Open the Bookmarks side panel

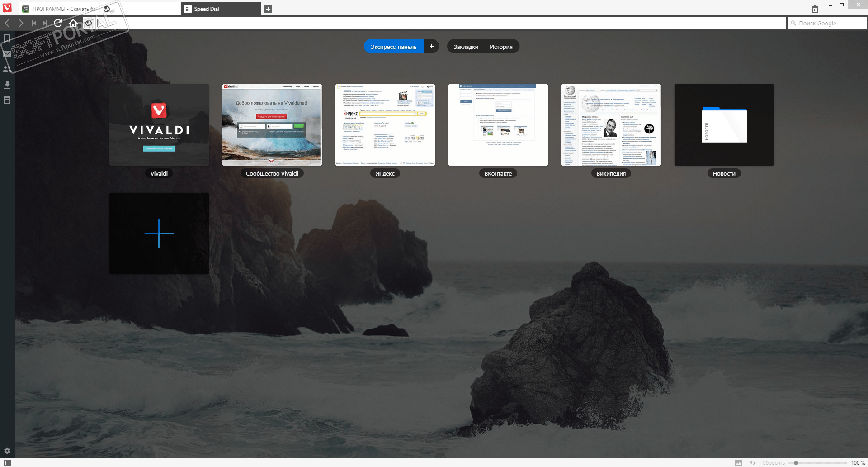pos(7,38)
